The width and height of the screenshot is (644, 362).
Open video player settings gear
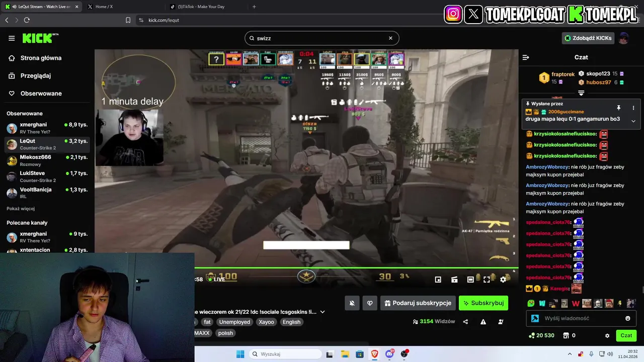coord(503,280)
